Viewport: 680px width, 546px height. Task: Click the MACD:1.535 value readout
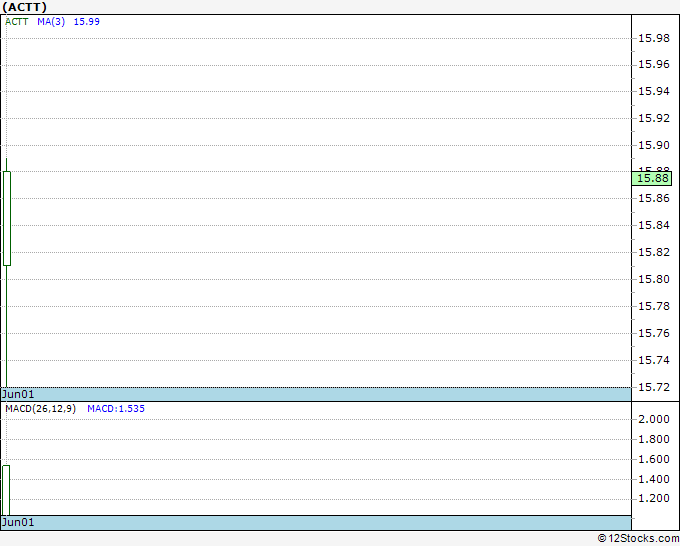pyautogui.click(x=116, y=409)
